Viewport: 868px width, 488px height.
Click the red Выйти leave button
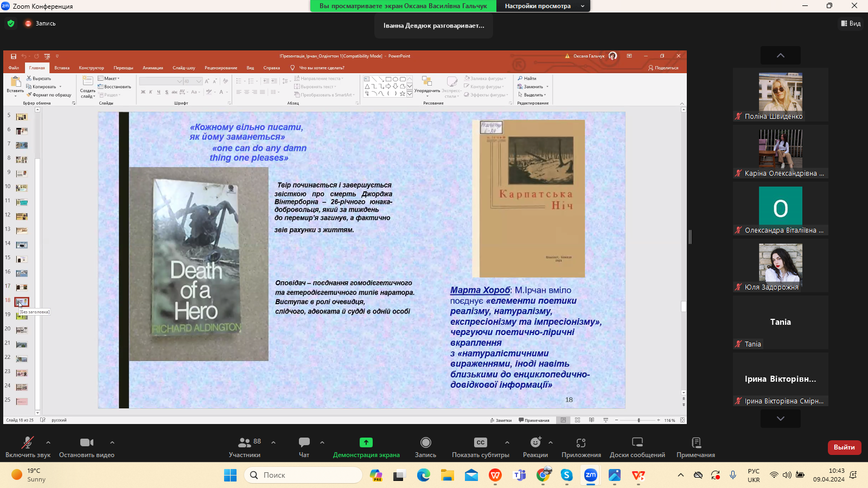click(x=844, y=447)
